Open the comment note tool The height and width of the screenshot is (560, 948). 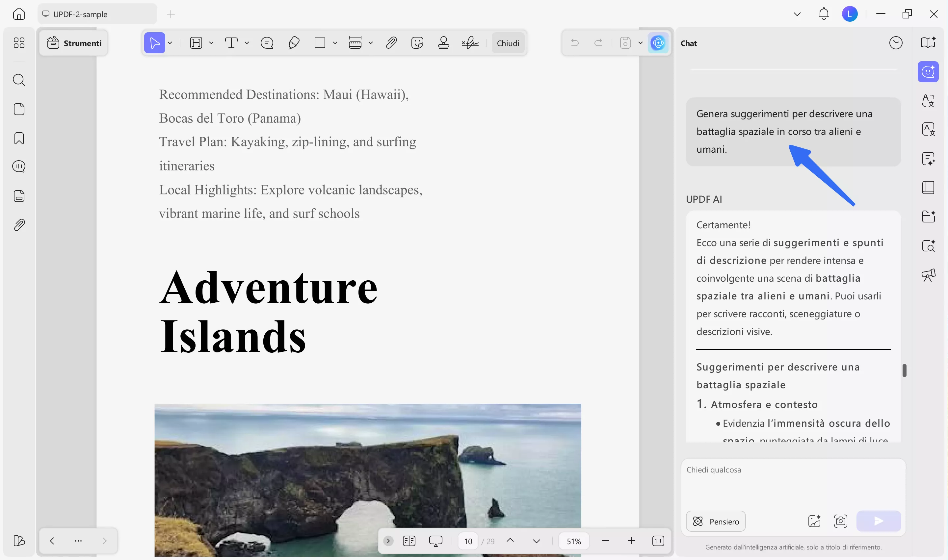[267, 43]
